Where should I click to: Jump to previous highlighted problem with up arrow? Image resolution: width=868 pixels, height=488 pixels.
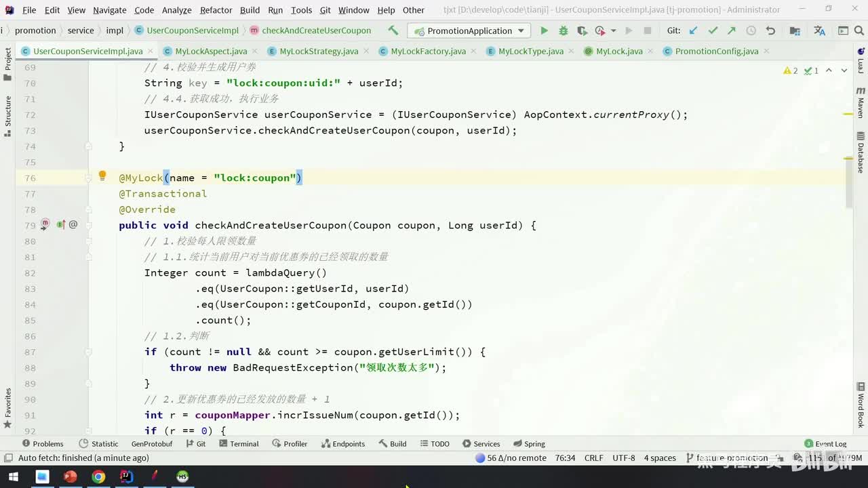click(829, 70)
